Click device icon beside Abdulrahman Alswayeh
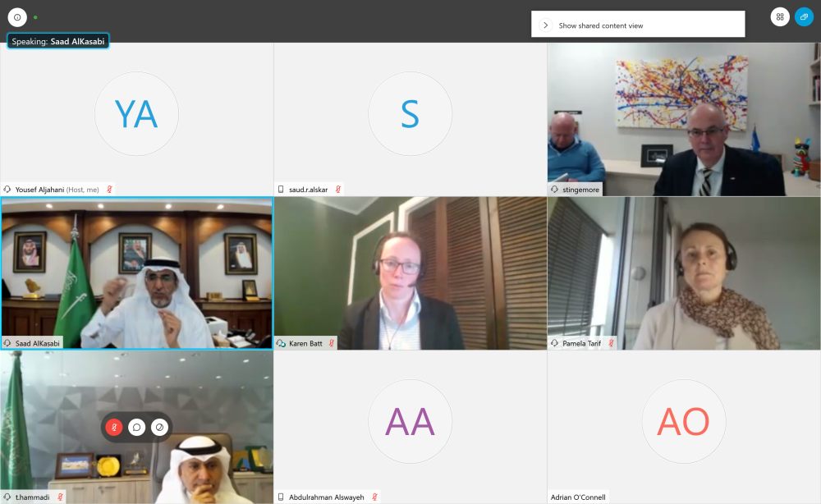This screenshot has height=504, width=821. [282, 497]
